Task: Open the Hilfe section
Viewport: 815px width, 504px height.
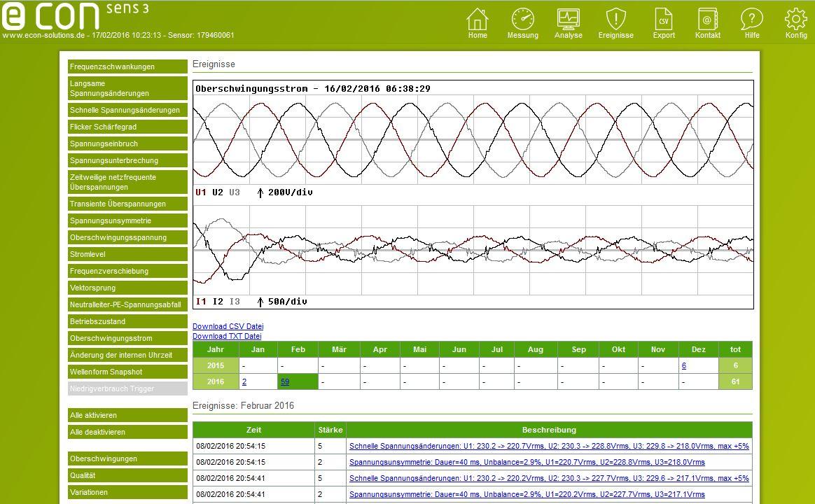Action: [751, 22]
